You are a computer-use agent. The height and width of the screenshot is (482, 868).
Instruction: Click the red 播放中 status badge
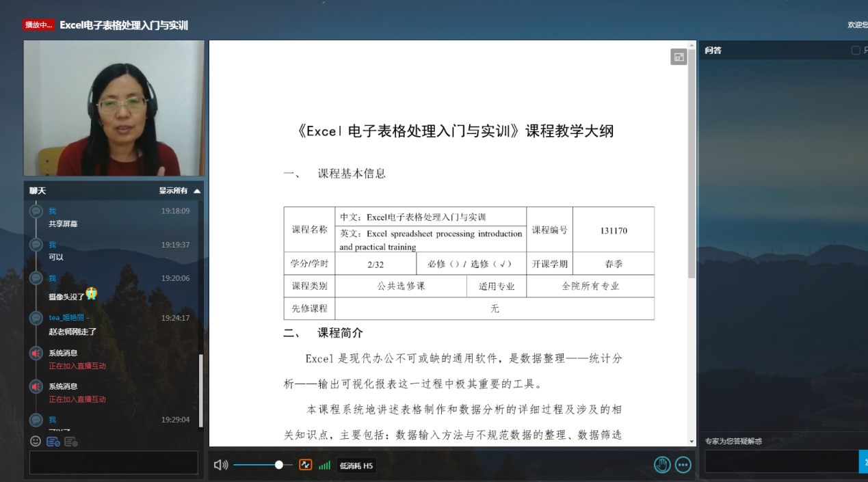[39, 25]
